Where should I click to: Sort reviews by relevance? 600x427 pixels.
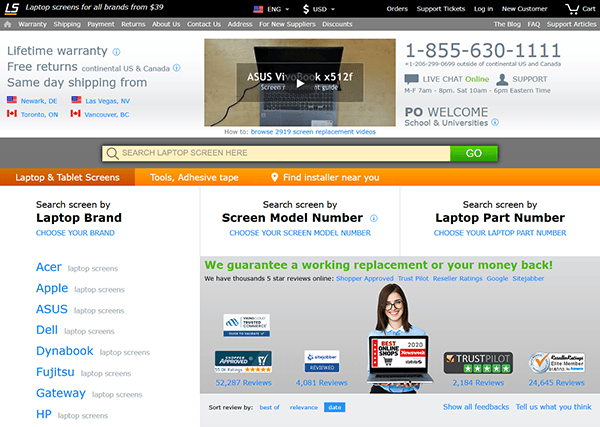click(304, 407)
